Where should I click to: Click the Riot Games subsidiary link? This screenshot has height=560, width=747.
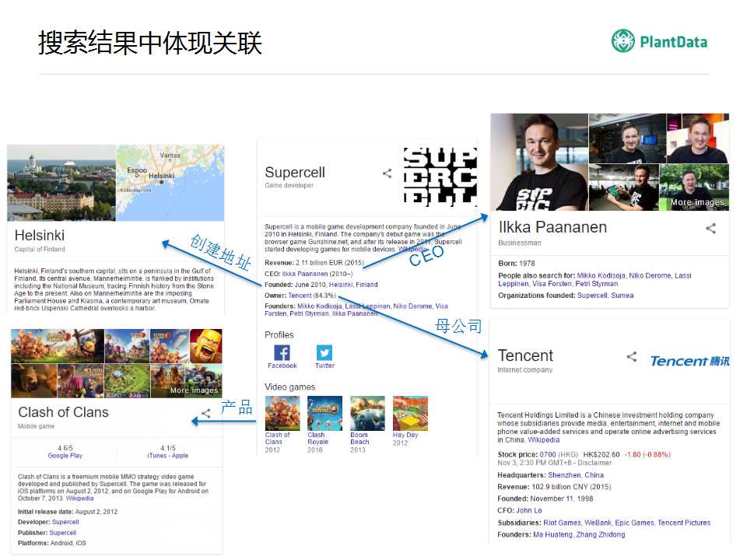click(560, 523)
